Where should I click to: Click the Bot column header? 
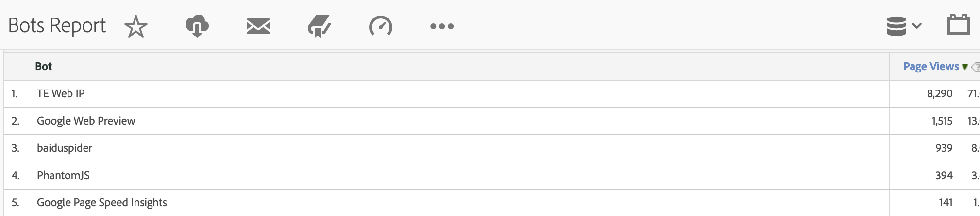point(43,67)
